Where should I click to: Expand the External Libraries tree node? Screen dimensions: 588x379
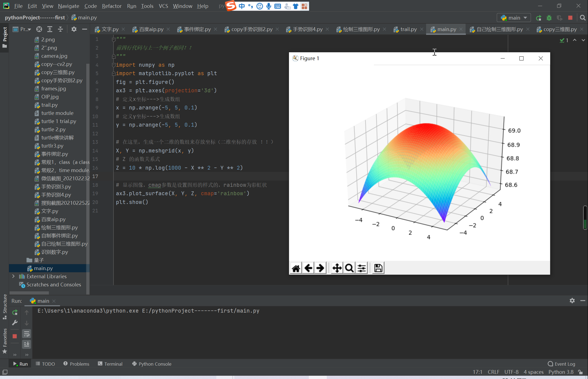[x=13, y=276]
